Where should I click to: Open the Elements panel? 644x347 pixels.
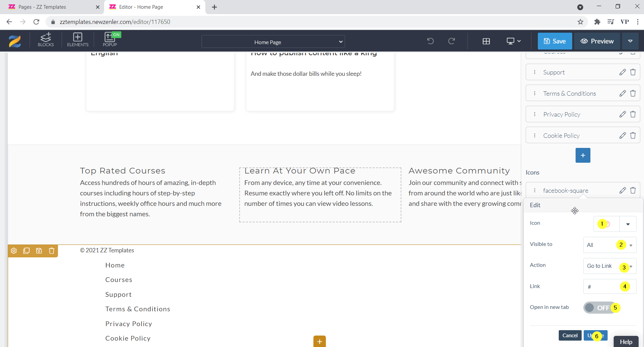[78, 40]
